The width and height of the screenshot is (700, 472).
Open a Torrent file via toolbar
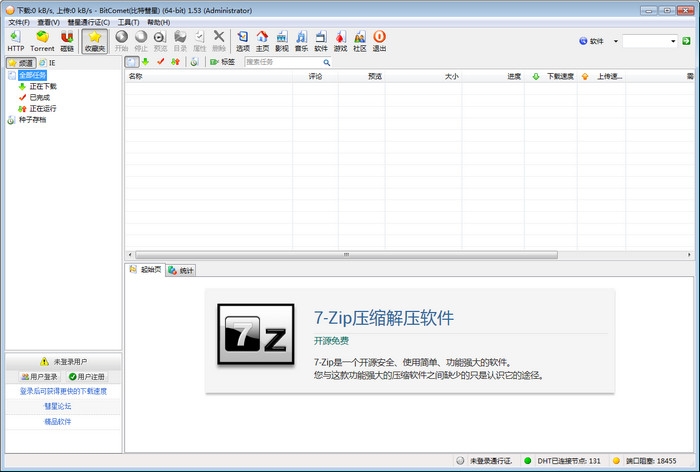(42, 41)
